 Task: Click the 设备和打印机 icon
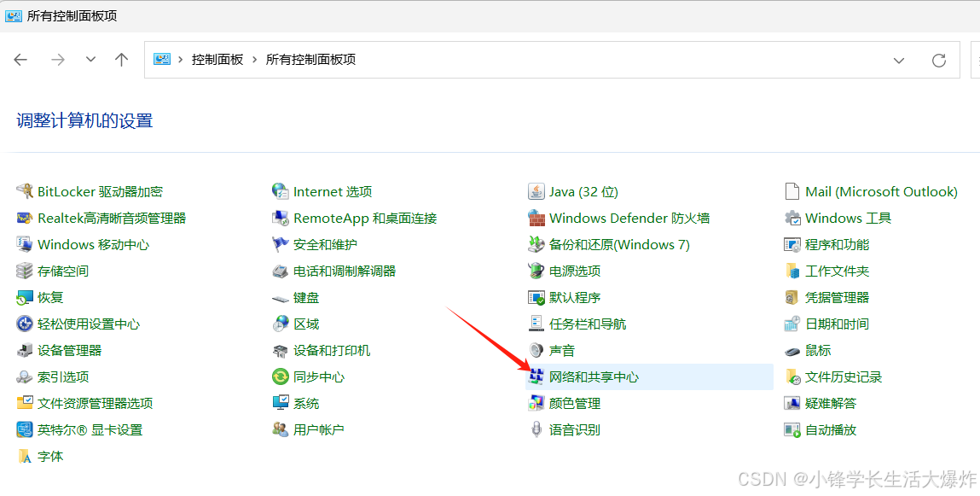[x=280, y=350]
